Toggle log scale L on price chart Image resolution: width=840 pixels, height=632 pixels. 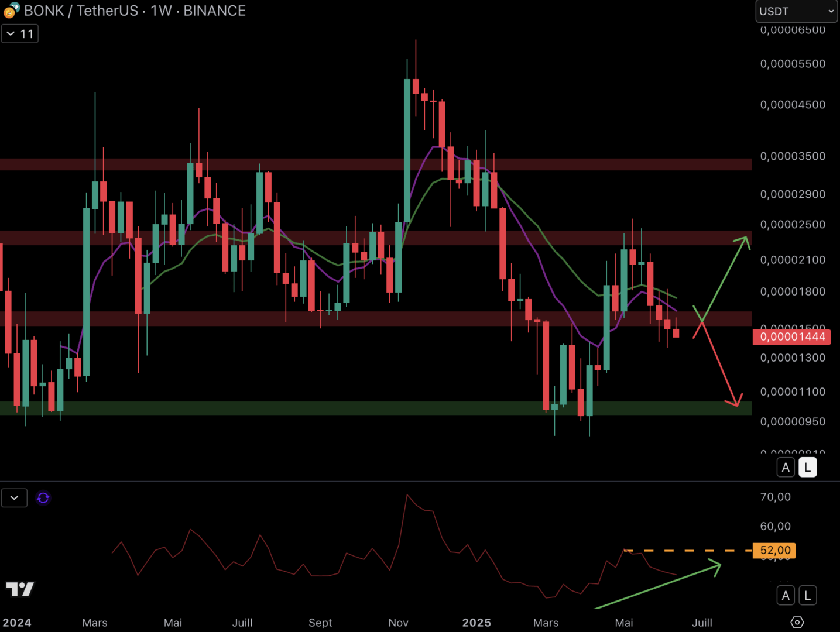(x=808, y=468)
